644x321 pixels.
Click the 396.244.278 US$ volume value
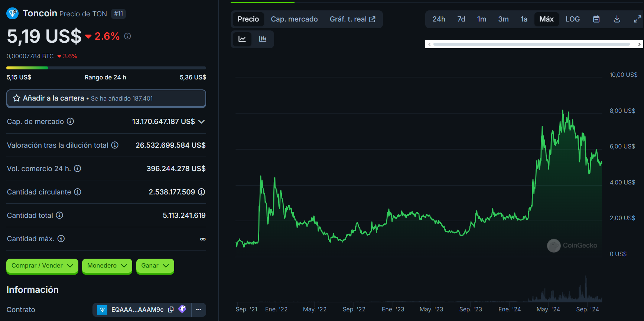pos(176,168)
